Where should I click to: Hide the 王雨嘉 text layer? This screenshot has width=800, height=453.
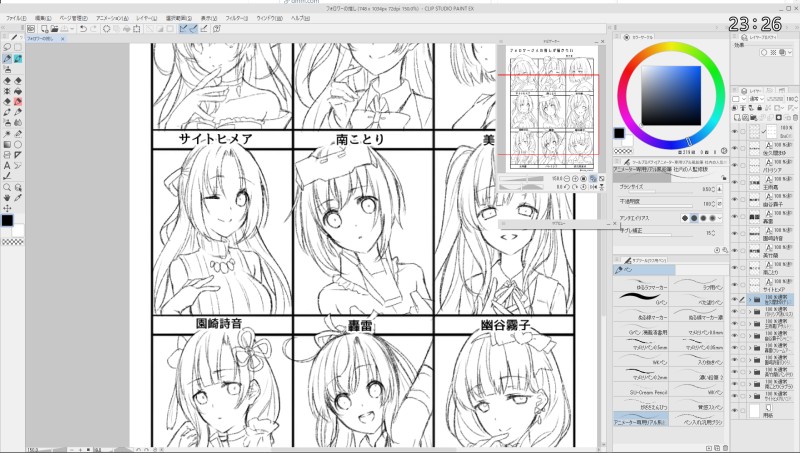[x=735, y=183]
